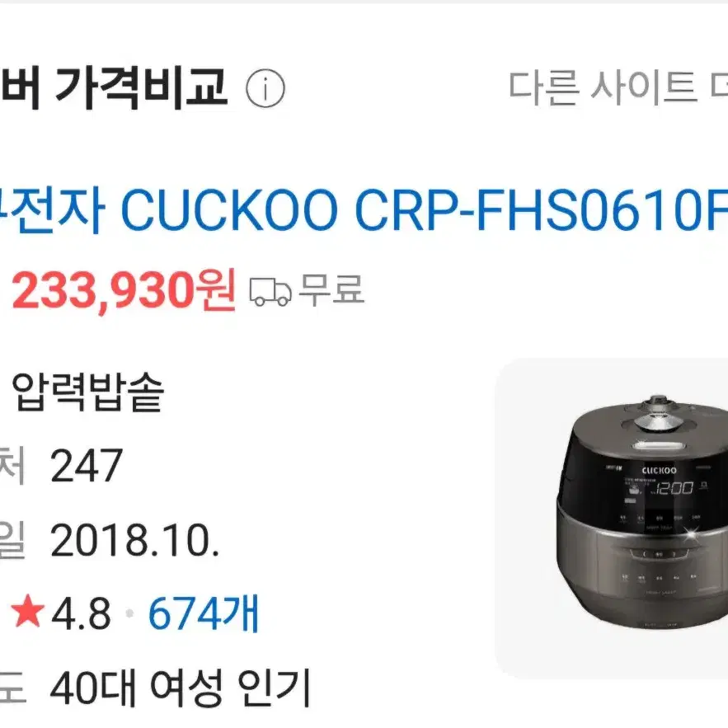This screenshot has height=728, width=728.
Task: Click the 233,930원 lowest price
Action: pos(124,291)
